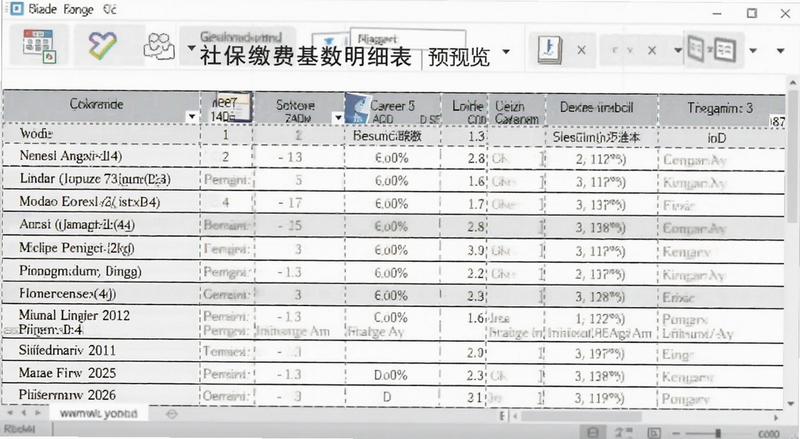
Task: Select the Pionogmdum, Dingg) cell
Action: (x=101, y=272)
